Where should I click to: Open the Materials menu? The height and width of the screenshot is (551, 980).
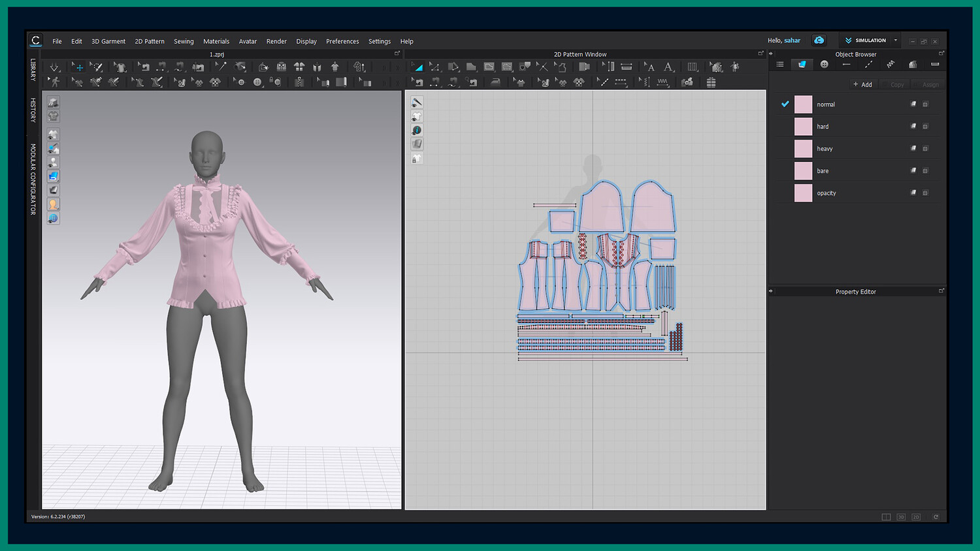(216, 41)
